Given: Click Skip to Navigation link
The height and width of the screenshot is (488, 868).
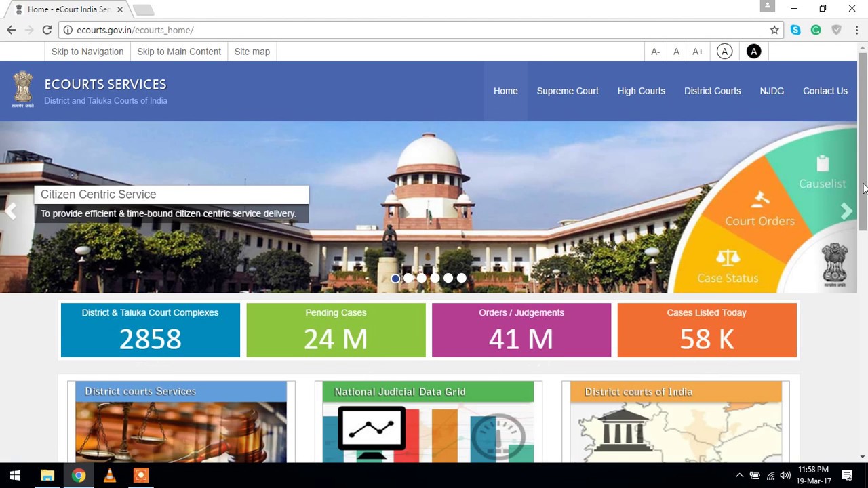Looking at the screenshot, I should (87, 52).
